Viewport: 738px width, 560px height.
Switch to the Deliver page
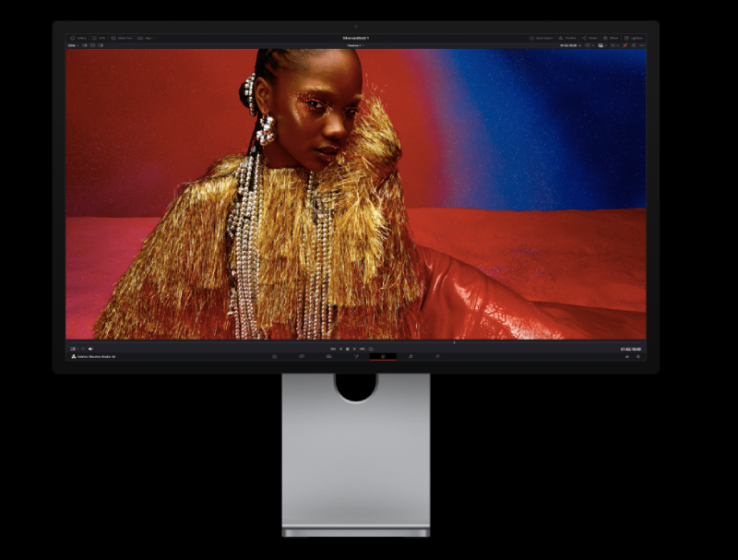(x=437, y=356)
